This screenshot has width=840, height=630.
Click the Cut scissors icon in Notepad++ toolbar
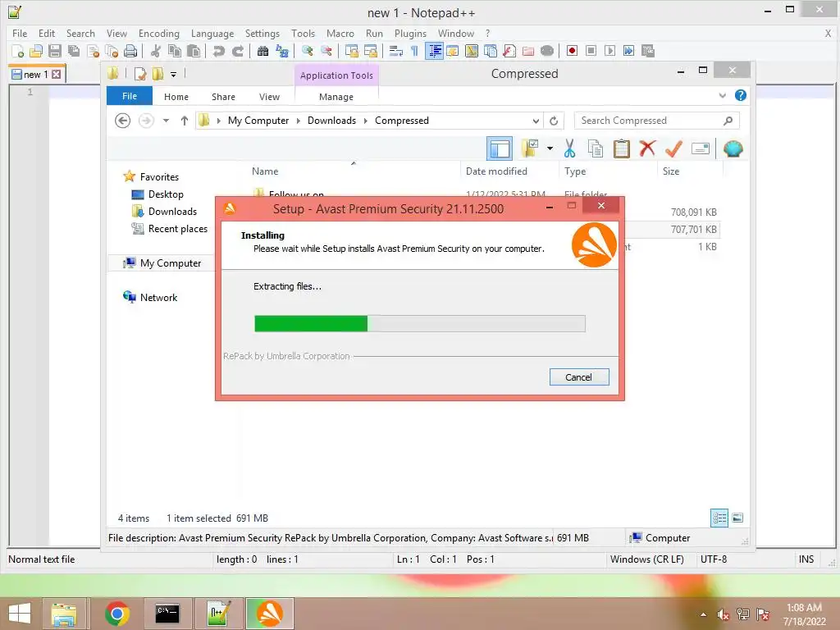156,51
